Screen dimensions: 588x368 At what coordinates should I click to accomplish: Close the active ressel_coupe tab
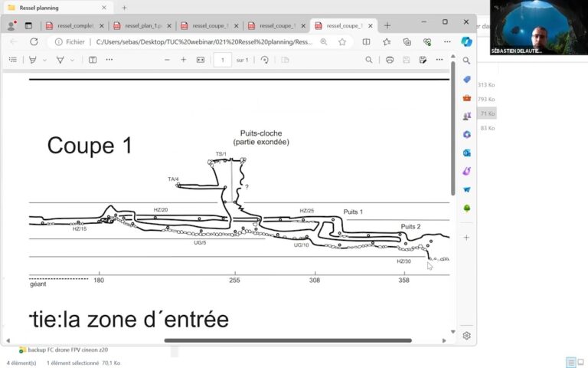point(370,26)
